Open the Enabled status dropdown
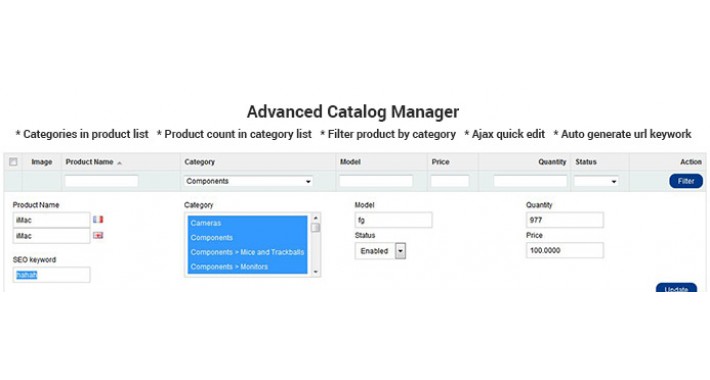Viewport: 710px width, 380px height. point(380,251)
